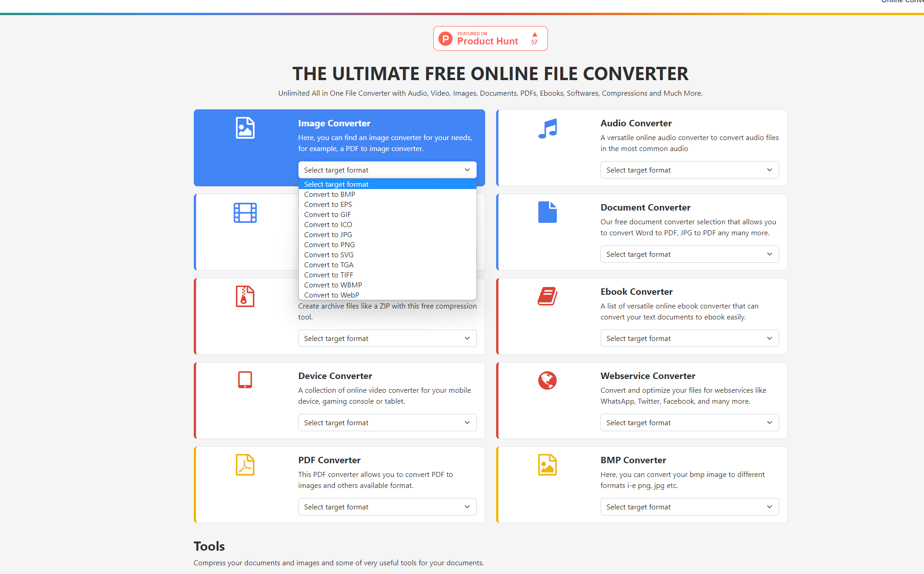The width and height of the screenshot is (924, 574).
Task: Open the Product Hunt featured badge
Action: pyautogui.click(x=490, y=38)
